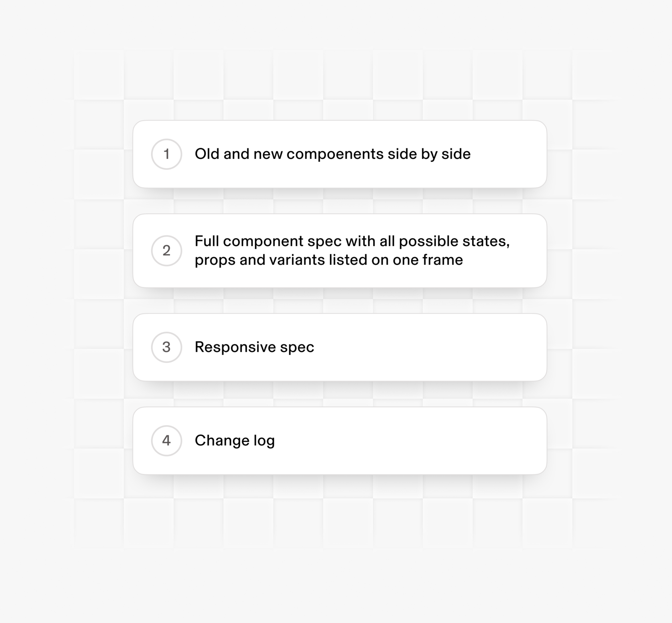
Task: Select 'Old and new compoenents side by side' text
Action: click(x=332, y=154)
